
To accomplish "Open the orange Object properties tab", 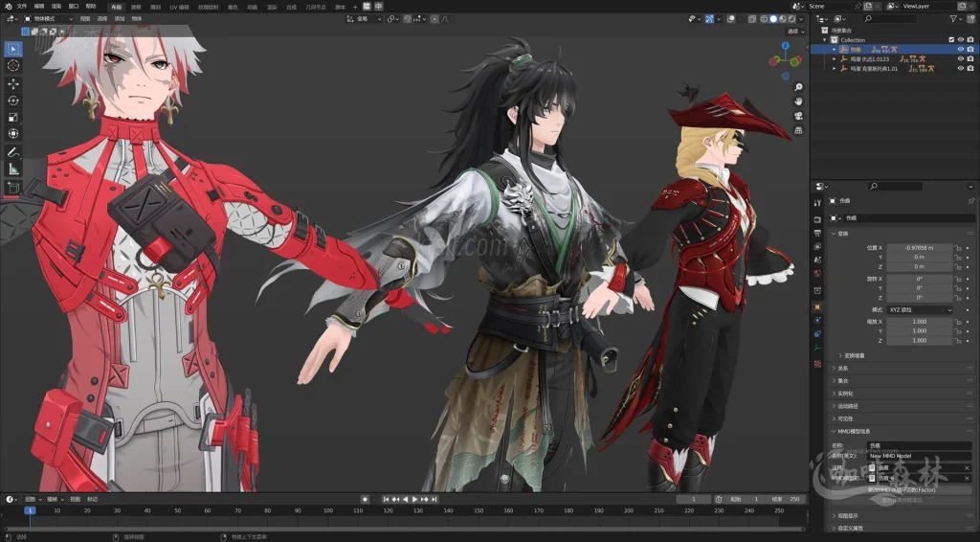I will click(817, 307).
